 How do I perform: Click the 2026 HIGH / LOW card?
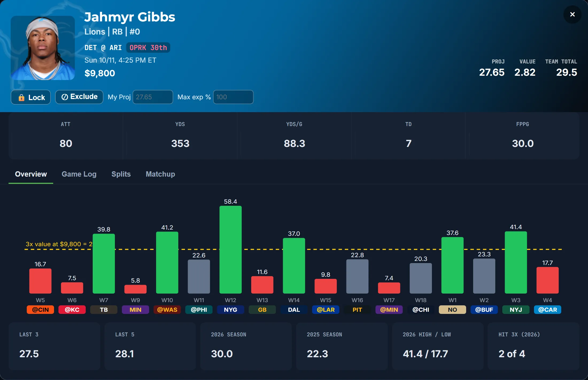[x=438, y=346]
